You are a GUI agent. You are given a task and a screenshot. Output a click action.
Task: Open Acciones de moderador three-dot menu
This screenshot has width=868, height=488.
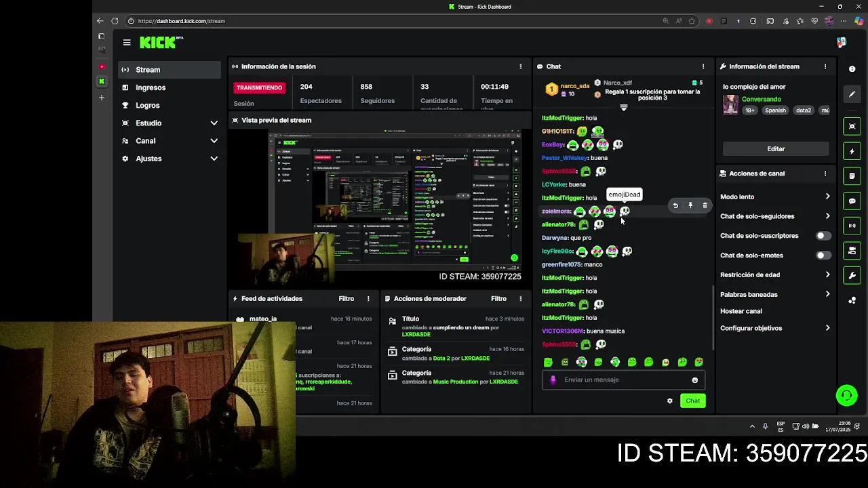pyautogui.click(x=521, y=298)
